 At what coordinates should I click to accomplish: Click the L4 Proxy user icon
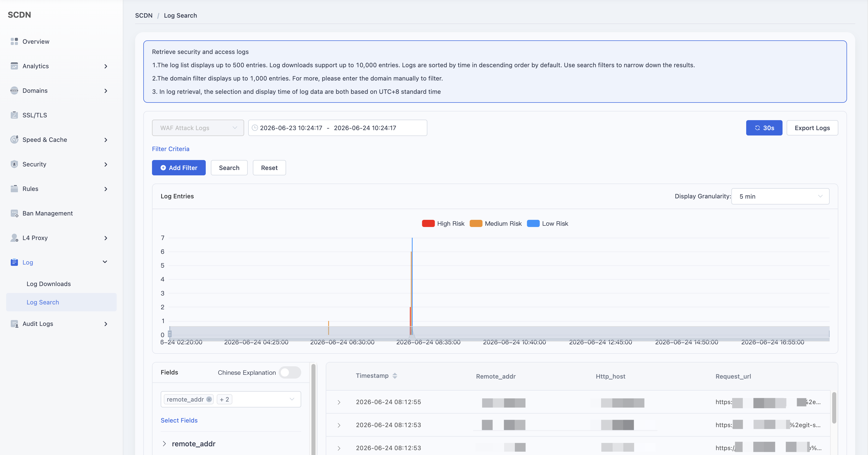pos(14,238)
